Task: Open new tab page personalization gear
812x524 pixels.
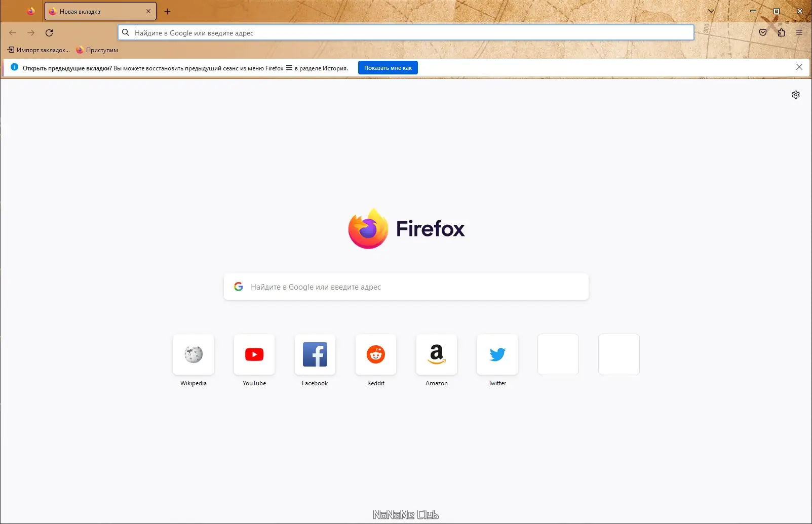Action: pyautogui.click(x=796, y=95)
